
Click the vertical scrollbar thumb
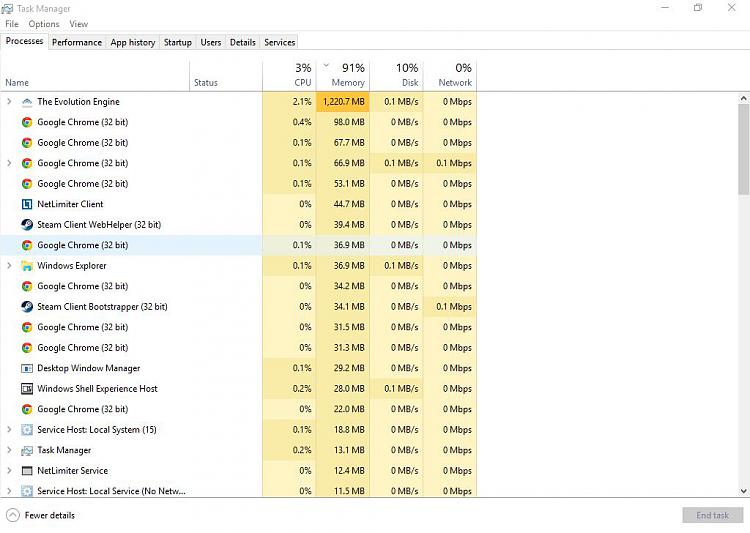click(743, 149)
